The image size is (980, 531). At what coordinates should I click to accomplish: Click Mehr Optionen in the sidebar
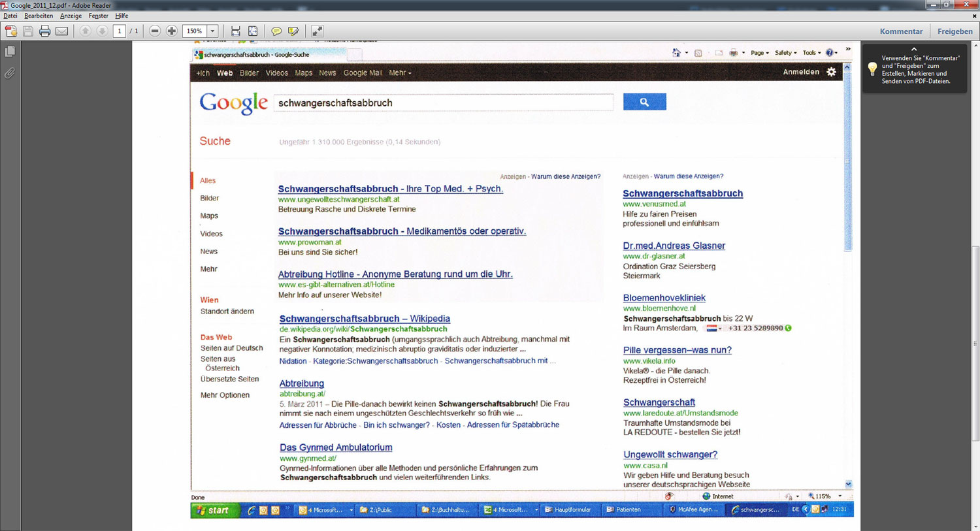[225, 395]
